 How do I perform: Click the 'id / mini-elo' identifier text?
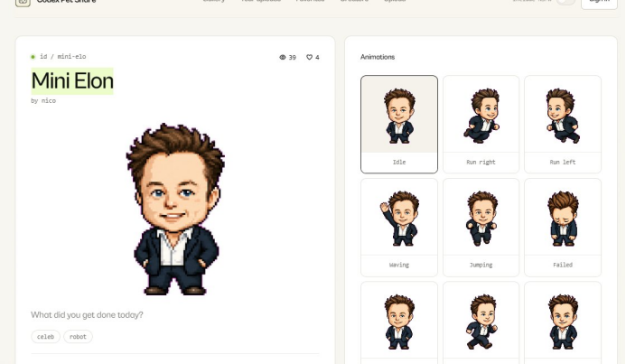pyautogui.click(x=62, y=57)
